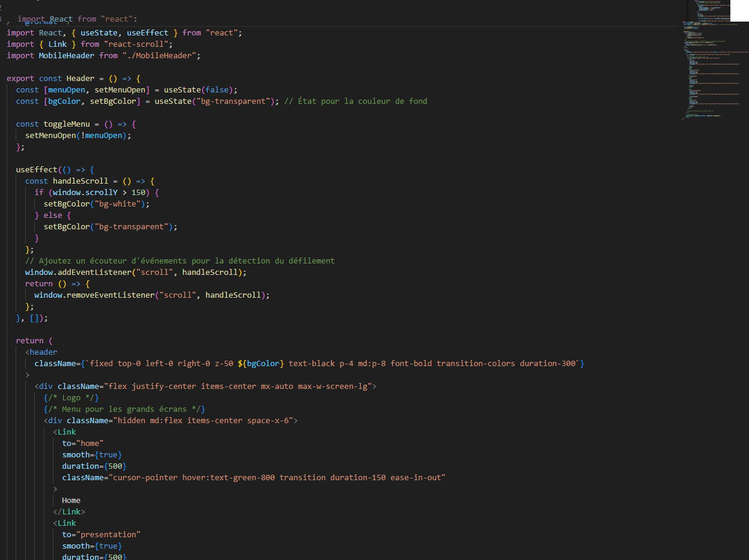Click sticky line import React from "react"
The image size is (749, 560).
tap(77, 19)
